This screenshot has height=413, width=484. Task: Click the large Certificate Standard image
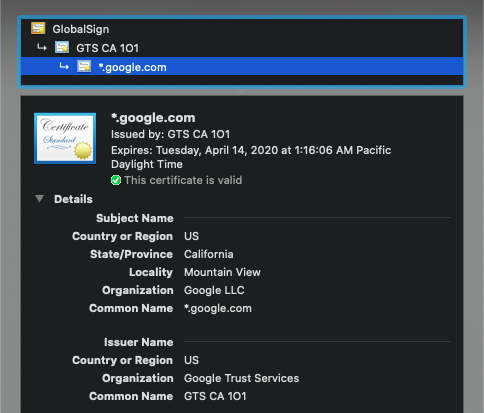click(x=65, y=138)
